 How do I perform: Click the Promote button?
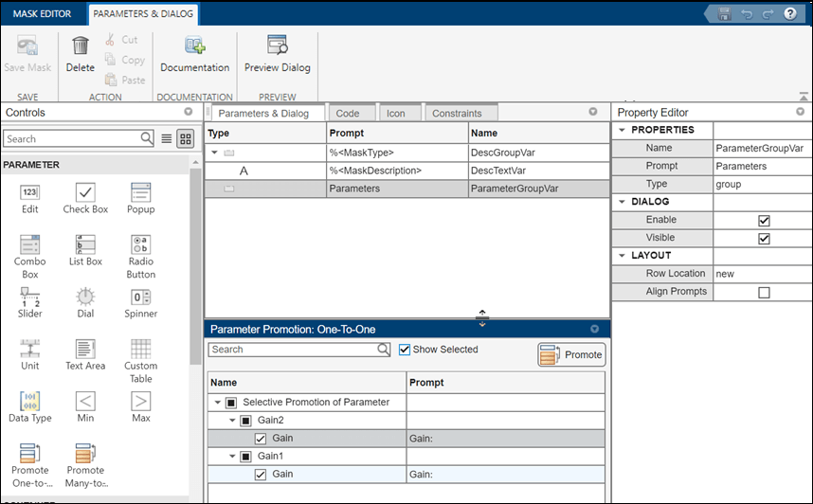(571, 354)
